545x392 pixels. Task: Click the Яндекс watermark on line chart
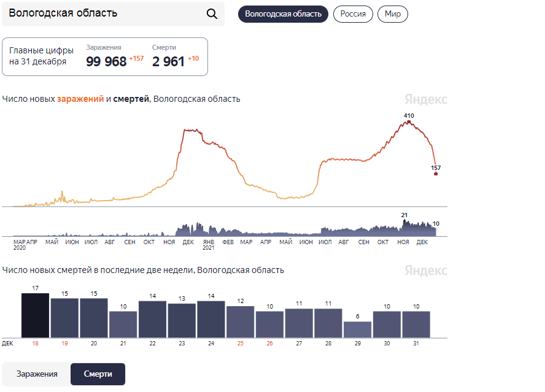[426, 99]
